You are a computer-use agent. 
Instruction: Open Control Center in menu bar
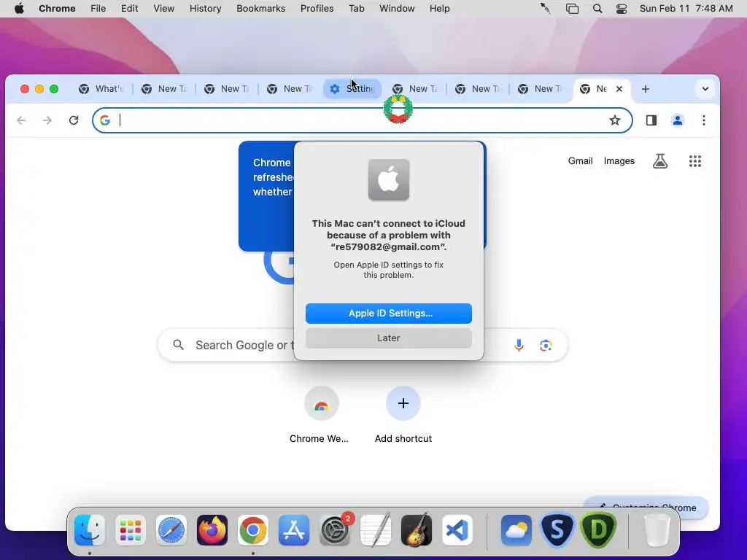coord(622,9)
